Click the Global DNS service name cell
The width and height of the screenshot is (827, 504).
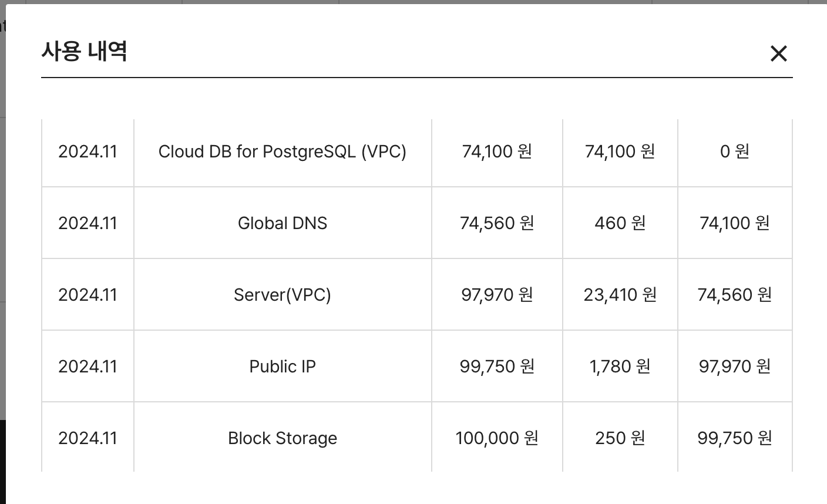click(x=283, y=223)
